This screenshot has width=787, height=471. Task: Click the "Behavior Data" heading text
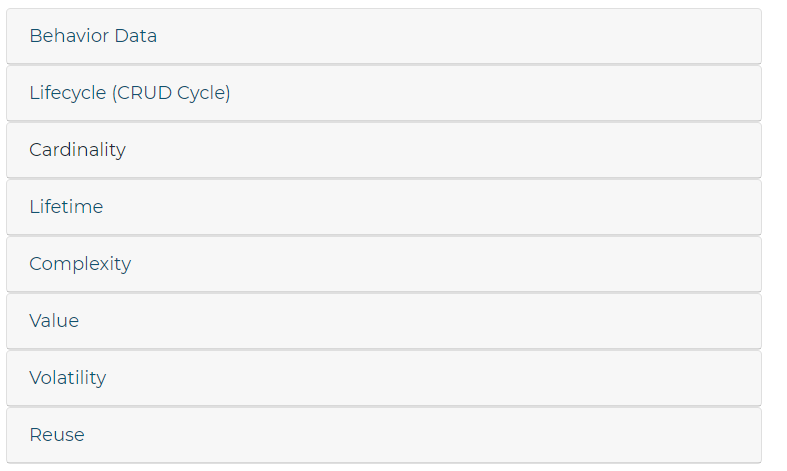tap(93, 36)
